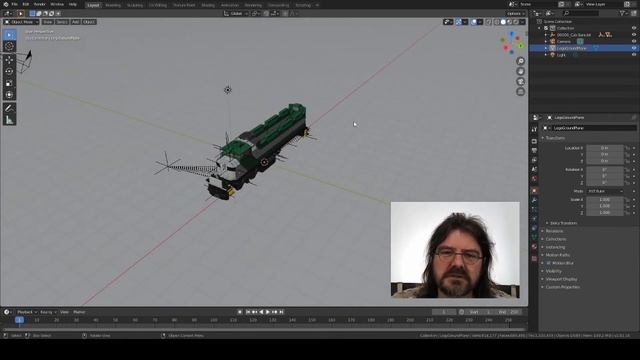Hide the Camera object in outliner
Viewport: 640px width, 360px height.
634,41
